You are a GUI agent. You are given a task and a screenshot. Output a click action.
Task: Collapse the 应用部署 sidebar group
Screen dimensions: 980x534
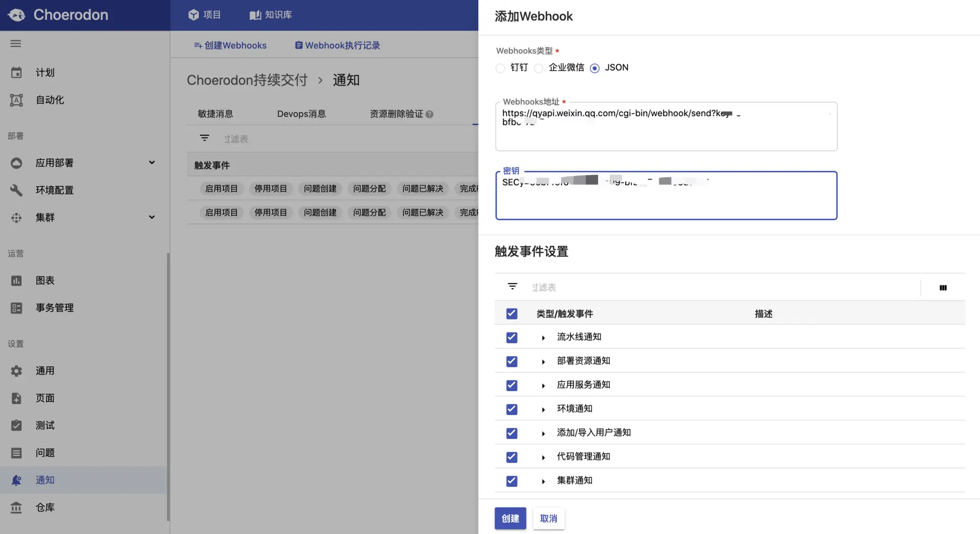pyautogui.click(x=152, y=162)
